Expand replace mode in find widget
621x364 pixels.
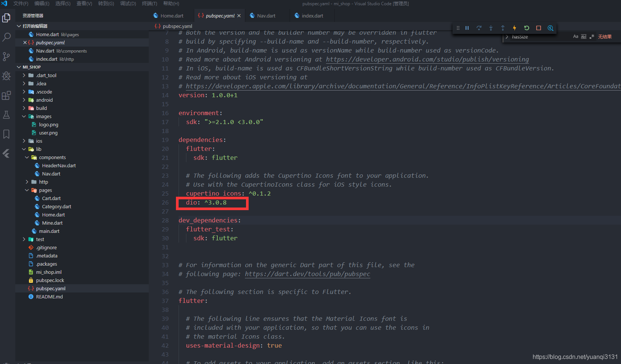507,37
